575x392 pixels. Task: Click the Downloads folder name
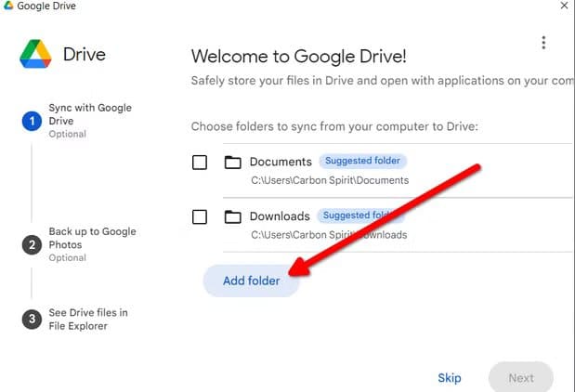pos(280,216)
